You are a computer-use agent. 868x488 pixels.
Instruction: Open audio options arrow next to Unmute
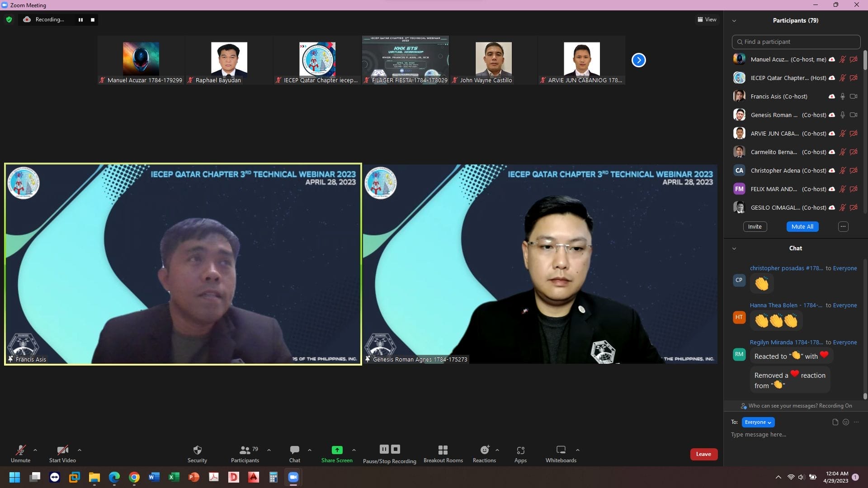coord(35,450)
